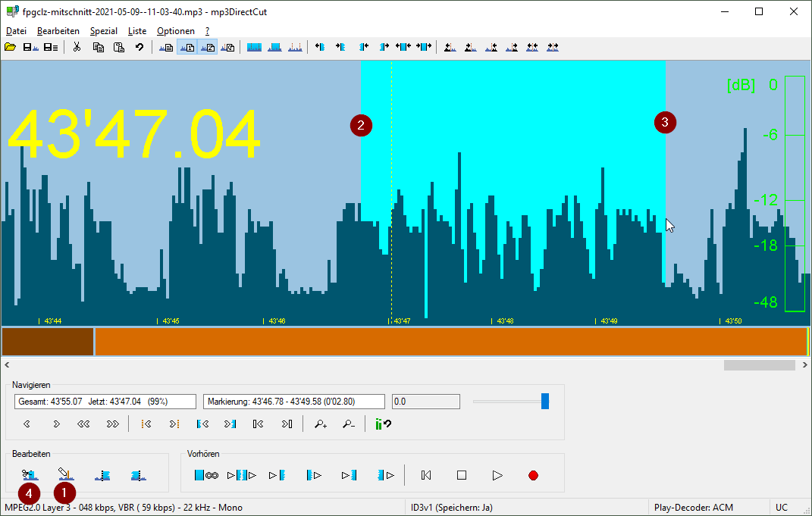
Task: Click the open file folder icon
Action: (10, 47)
